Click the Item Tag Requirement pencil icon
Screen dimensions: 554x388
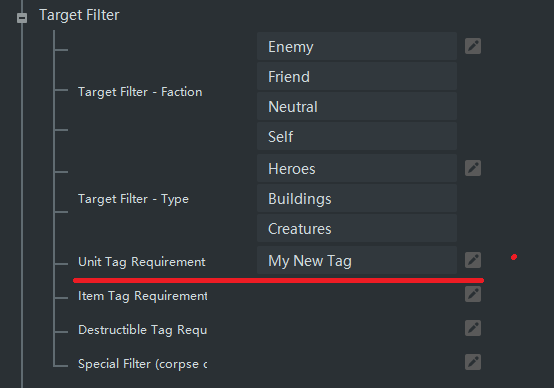[x=473, y=294]
